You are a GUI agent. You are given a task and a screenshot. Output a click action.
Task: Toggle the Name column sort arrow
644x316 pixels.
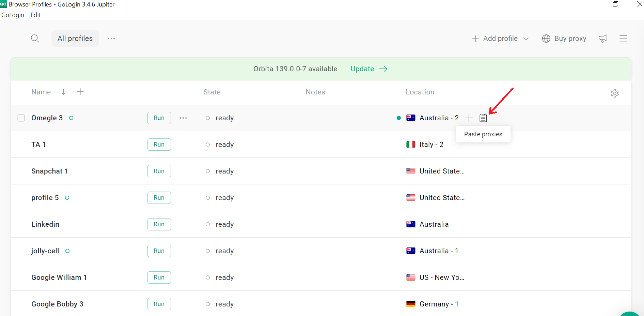click(63, 92)
